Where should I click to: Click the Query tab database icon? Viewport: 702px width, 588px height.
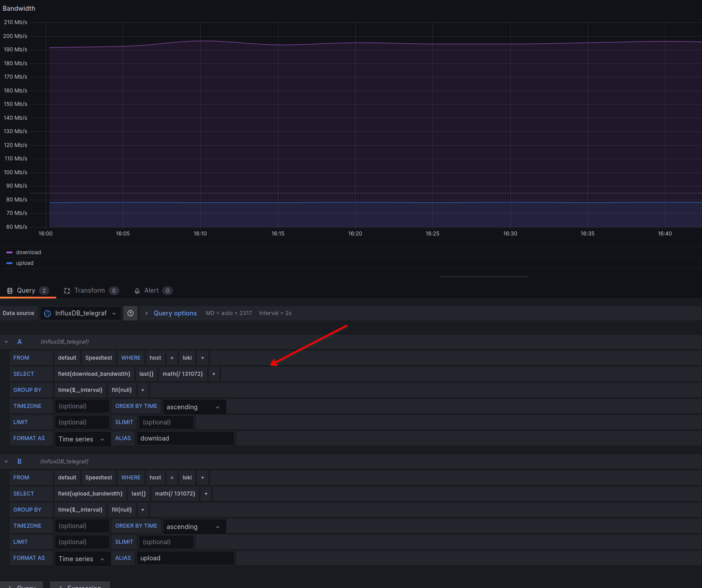10,291
